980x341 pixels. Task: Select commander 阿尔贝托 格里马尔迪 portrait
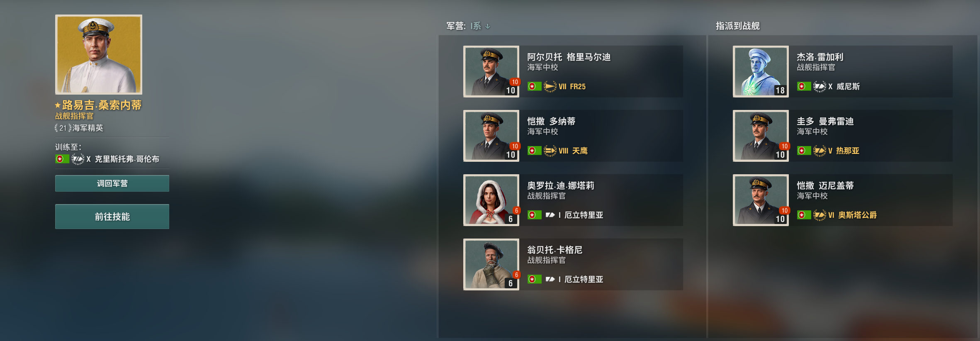click(x=491, y=71)
